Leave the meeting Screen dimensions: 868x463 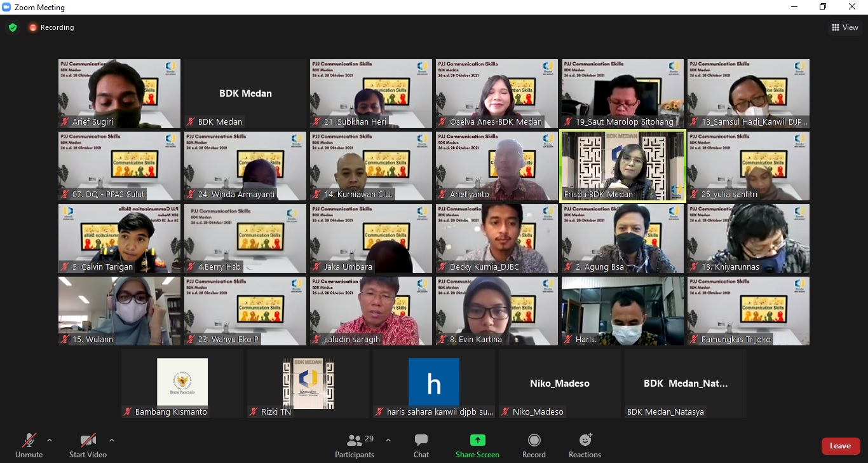click(841, 446)
